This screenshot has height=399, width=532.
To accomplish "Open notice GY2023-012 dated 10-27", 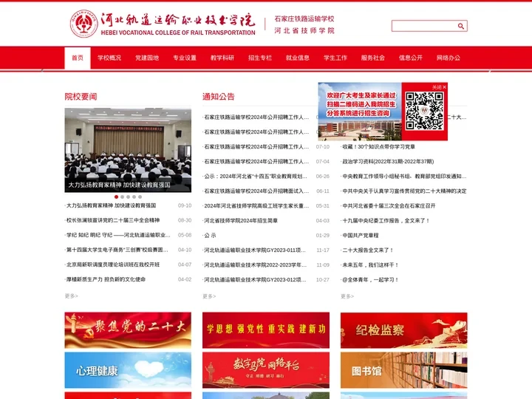I will point(255,280).
